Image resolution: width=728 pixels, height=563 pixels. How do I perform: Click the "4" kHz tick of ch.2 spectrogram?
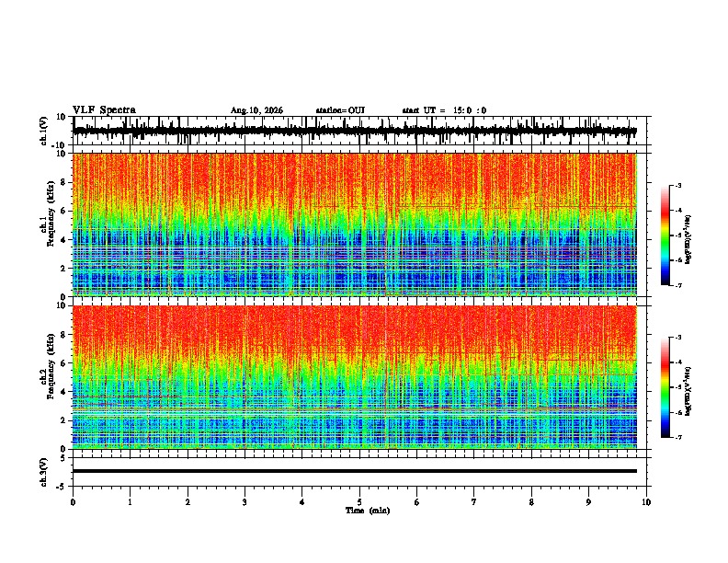coord(64,392)
